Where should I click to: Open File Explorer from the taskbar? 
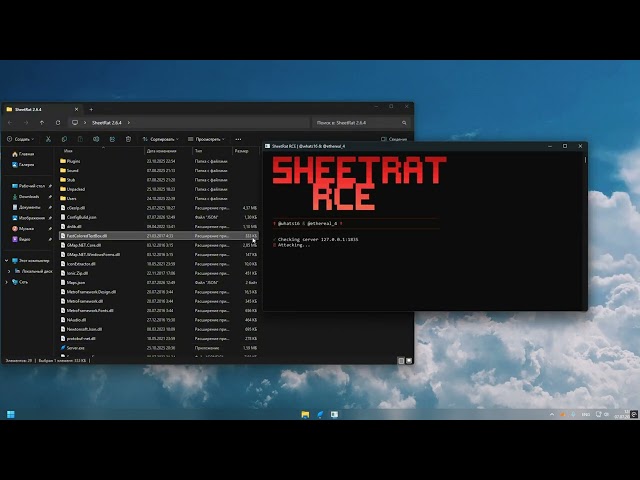coord(305,415)
